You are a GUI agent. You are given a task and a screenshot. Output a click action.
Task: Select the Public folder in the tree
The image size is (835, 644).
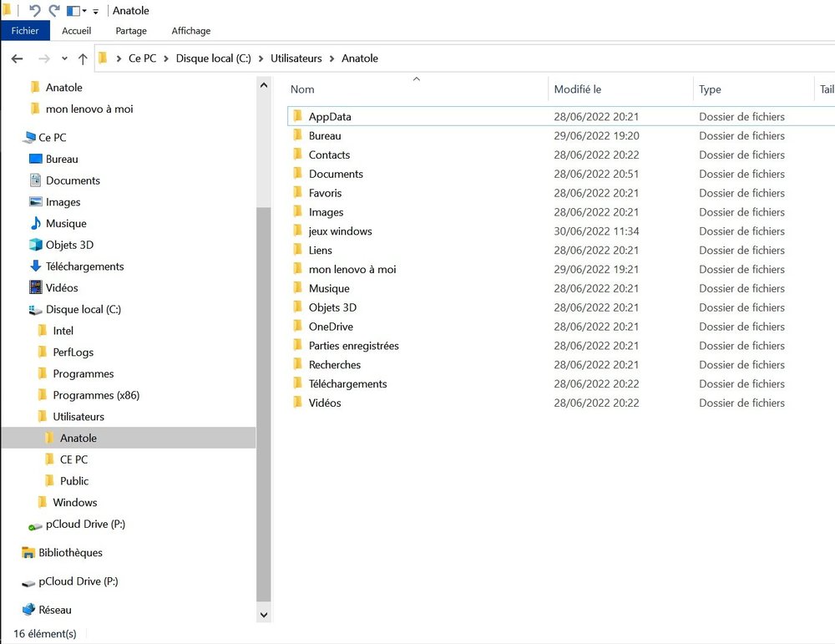pos(73,481)
